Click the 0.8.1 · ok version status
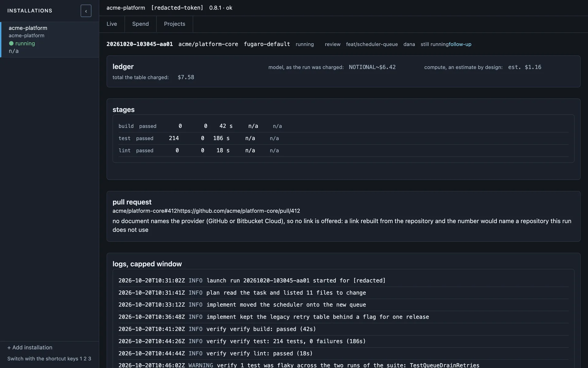Image resolution: width=588 pixels, height=368 pixels. tap(221, 8)
